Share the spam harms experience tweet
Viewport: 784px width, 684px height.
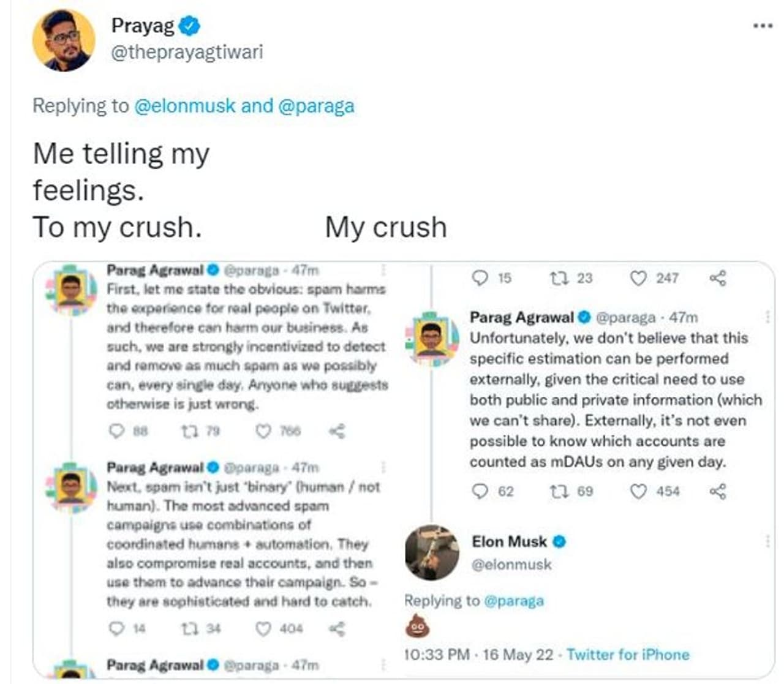pos(337,431)
